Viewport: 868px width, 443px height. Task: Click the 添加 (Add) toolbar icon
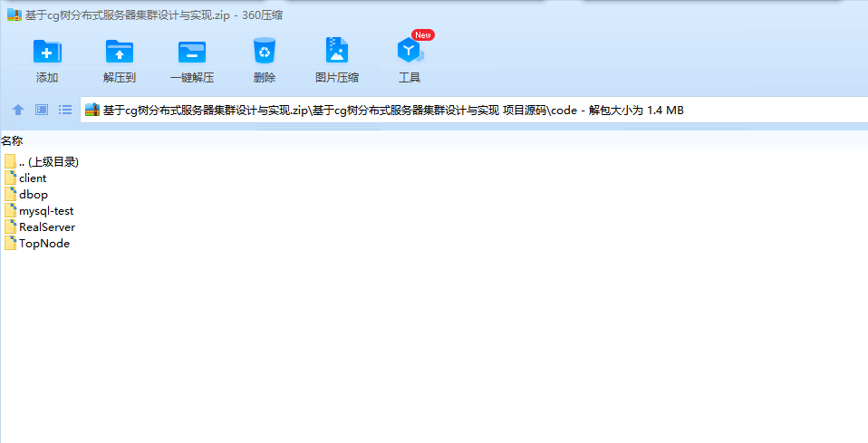[47, 52]
